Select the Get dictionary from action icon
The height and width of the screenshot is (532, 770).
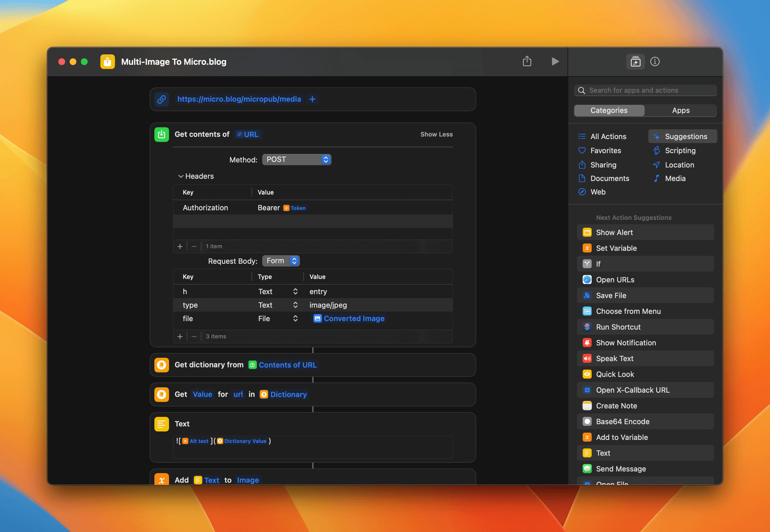(162, 365)
